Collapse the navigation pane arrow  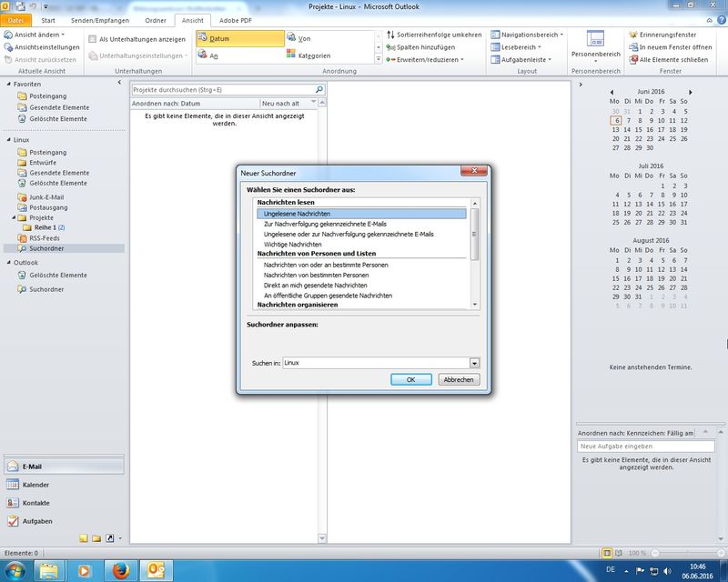point(119,83)
